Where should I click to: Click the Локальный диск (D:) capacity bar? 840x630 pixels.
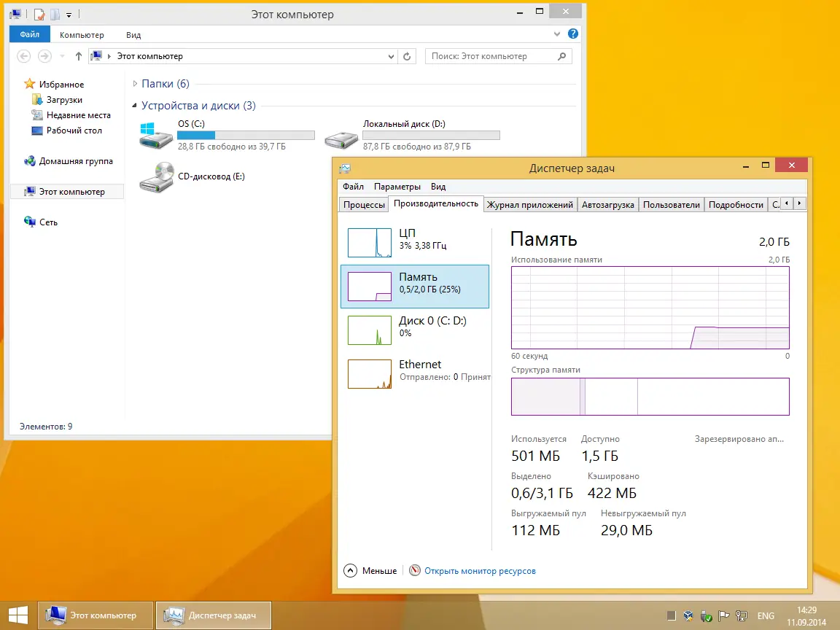point(431,135)
